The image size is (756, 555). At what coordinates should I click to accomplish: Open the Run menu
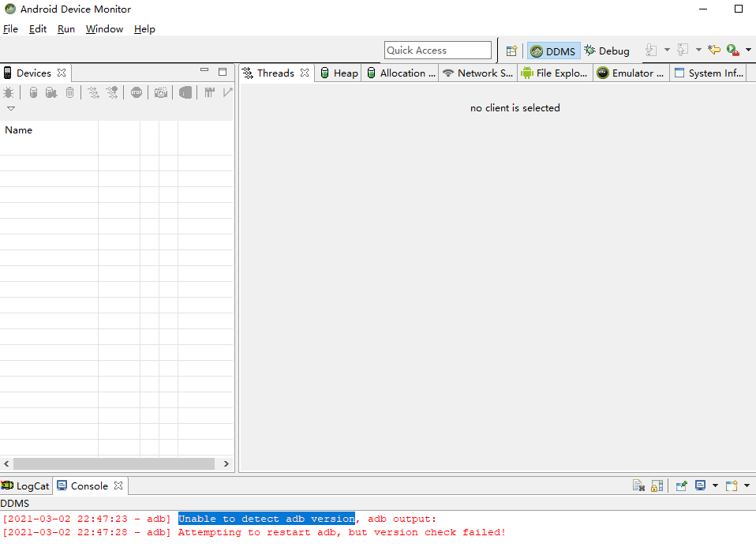point(66,29)
